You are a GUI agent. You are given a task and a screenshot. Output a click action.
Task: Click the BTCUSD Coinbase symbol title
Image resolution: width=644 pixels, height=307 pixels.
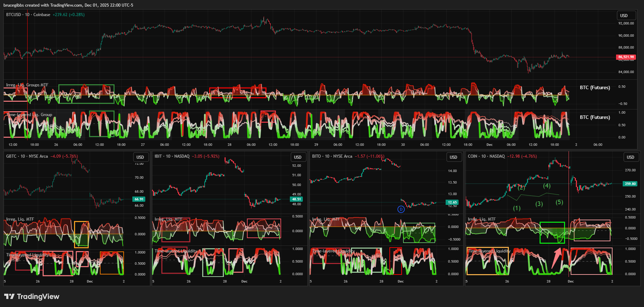tap(28, 15)
